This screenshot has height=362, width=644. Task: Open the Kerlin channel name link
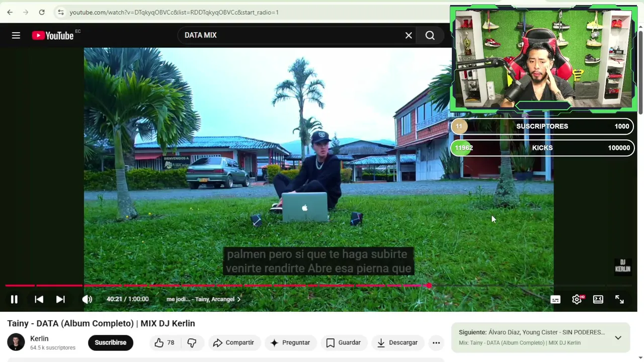click(x=39, y=338)
